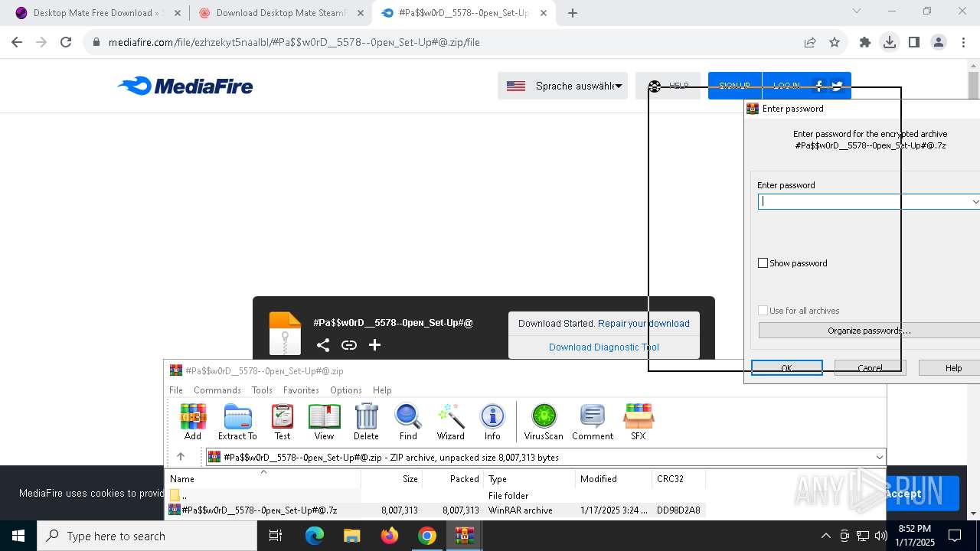This screenshot has height=551, width=980.
Task: Click the Comment toolbar icon
Action: tap(593, 422)
